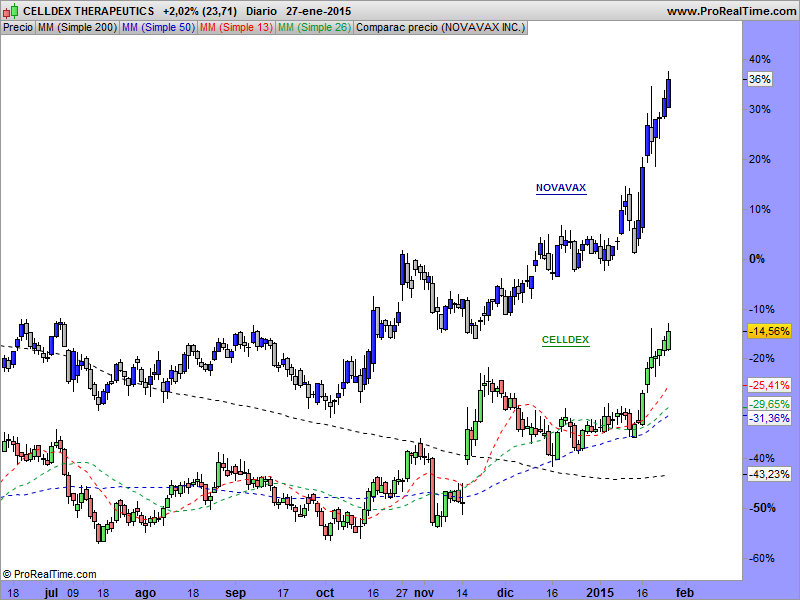800x600 pixels.
Task: Click the -10% scale label
Action: coord(761,309)
